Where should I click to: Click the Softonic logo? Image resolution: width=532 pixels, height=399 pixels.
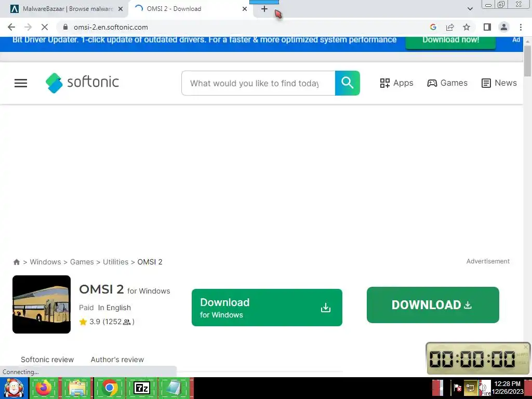82,83
